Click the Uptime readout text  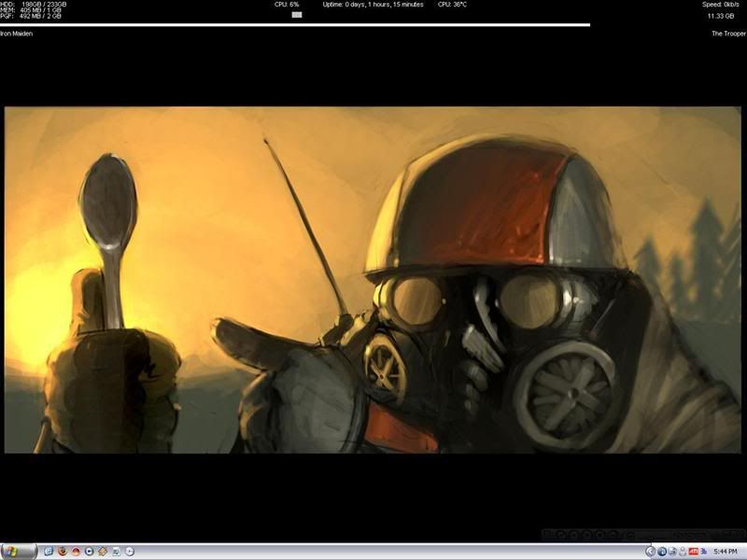coord(373,5)
